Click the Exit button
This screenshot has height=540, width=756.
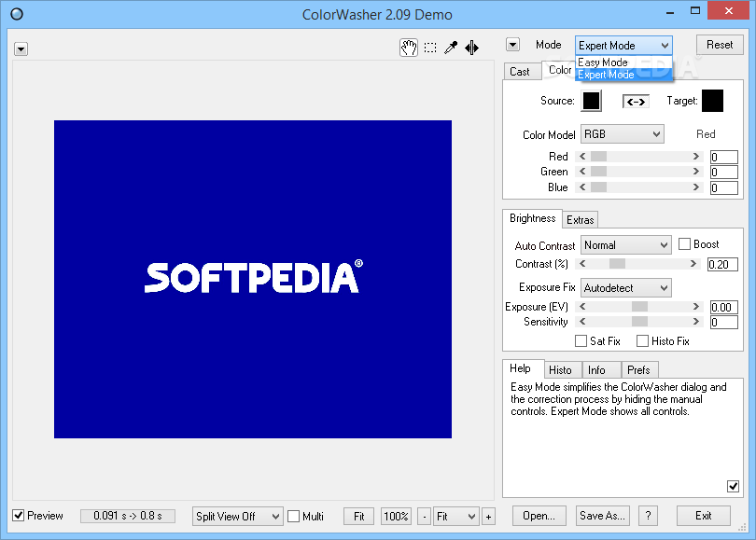coord(704,516)
